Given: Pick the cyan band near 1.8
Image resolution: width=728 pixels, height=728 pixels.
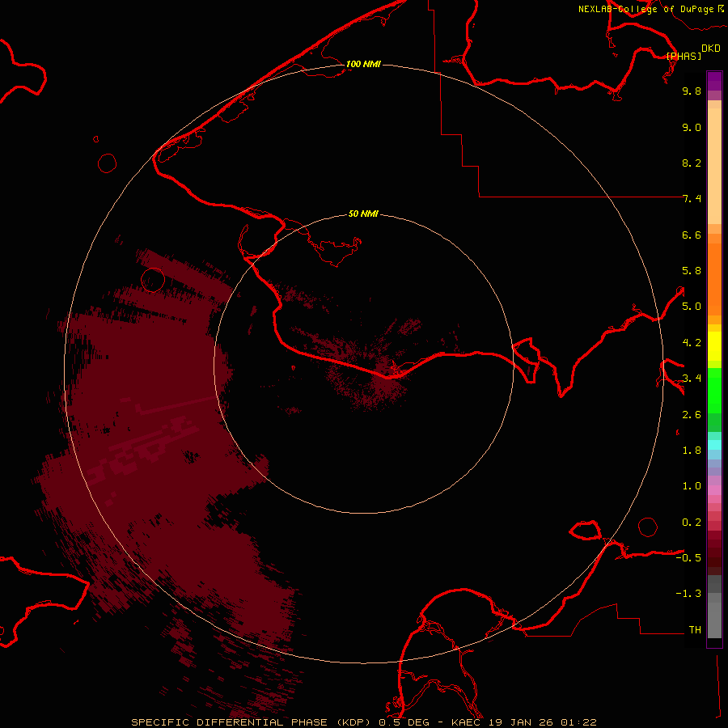Looking at the screenshot, I should tap(714, 445).
